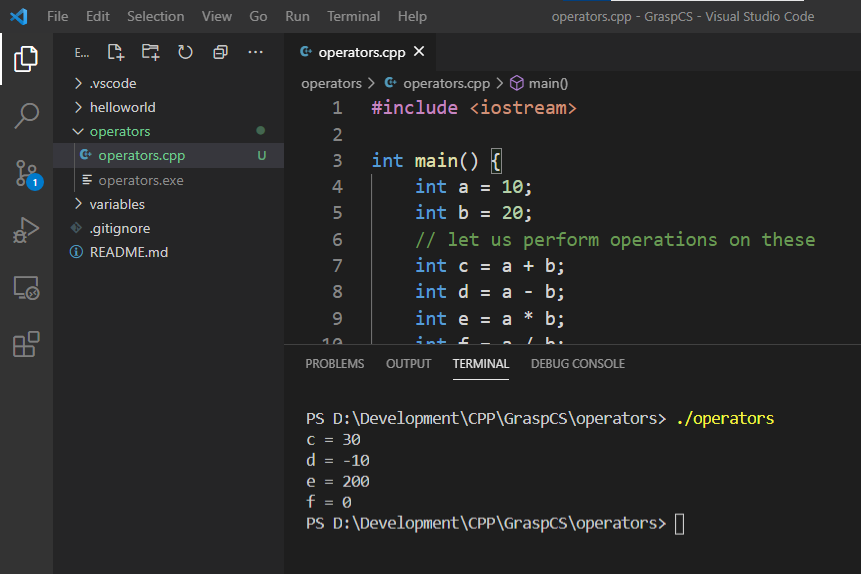This screenshot has width=861, height=574.
Task: Open Source Control view with 1 change
Action: 26,174
